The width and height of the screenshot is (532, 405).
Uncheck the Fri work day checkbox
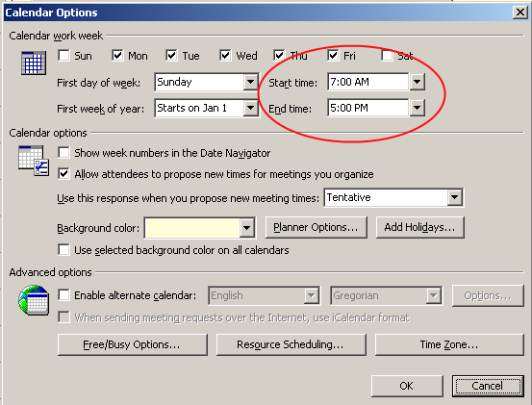tap(333, 55)
